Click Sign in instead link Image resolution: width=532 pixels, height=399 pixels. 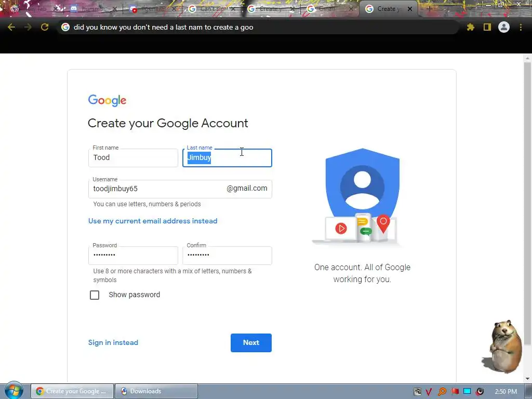click(x=113, y=343)
